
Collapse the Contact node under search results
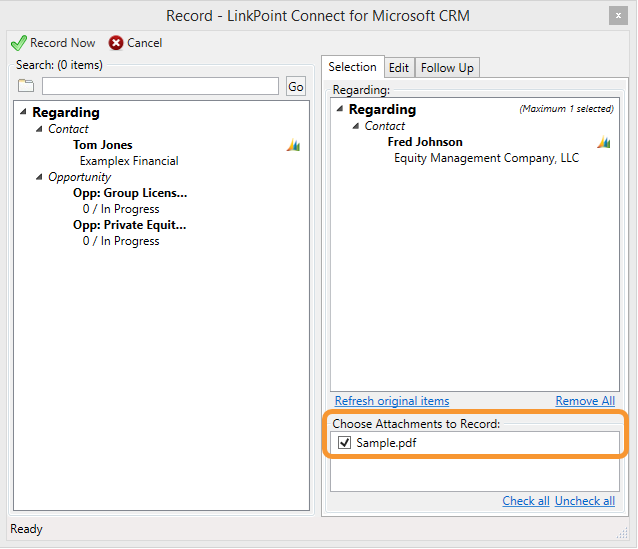[39, 129]
